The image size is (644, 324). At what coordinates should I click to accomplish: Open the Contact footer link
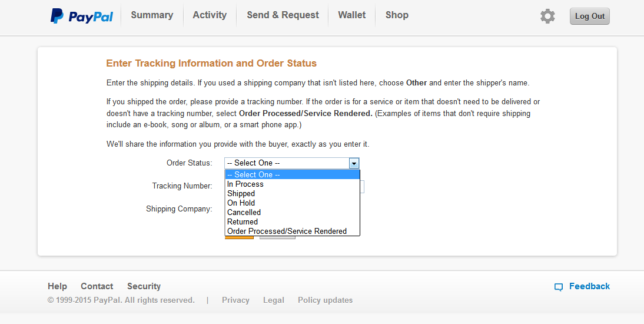(x=97, y=286)
